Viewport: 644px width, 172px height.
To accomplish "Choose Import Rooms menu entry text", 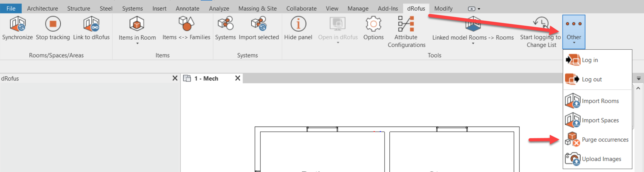I will 600,101.
